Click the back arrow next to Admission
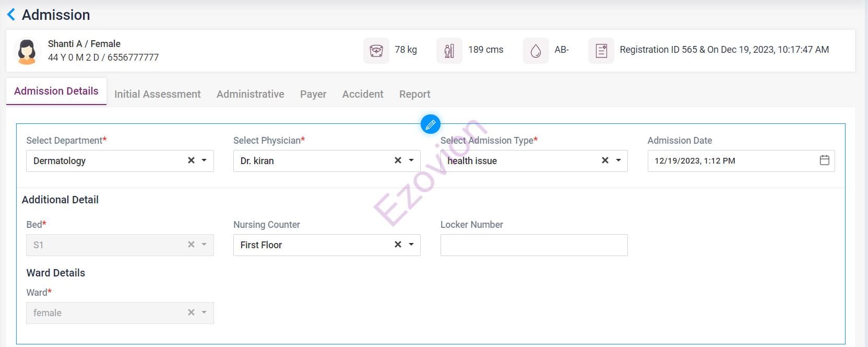The image size is (868, 347). pyautogui.click(x=11, y=15)
